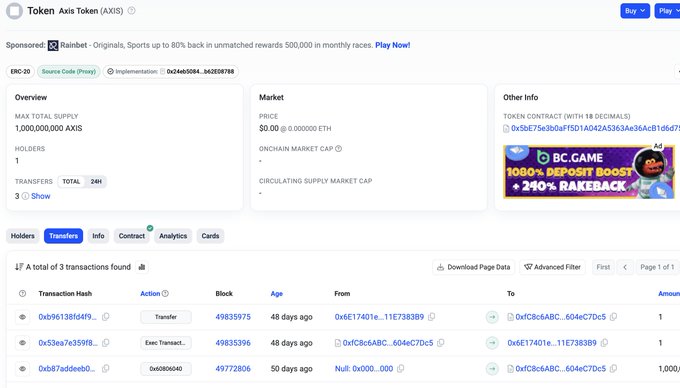Copy Null: 0x000...000 address
The image size is (680, 388).
(x=401, y=368)
